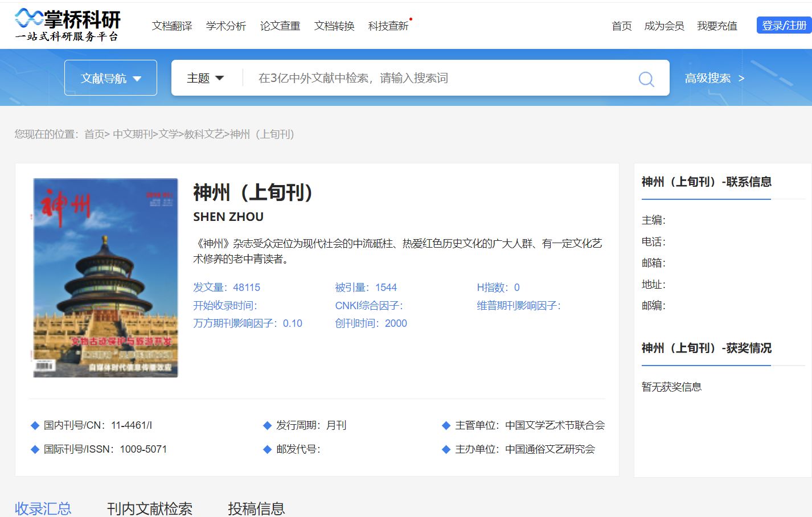Click 主管单位：中国文学艺术节联合会 text
This screenshot has height=517, width=812.
pyautogui.click(x=530, y=425)
